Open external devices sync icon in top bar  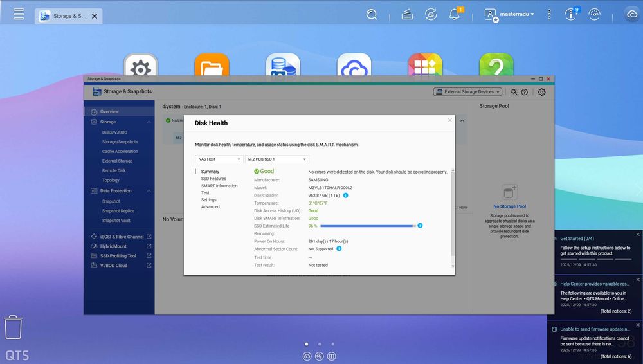click(x=431, y=15)
